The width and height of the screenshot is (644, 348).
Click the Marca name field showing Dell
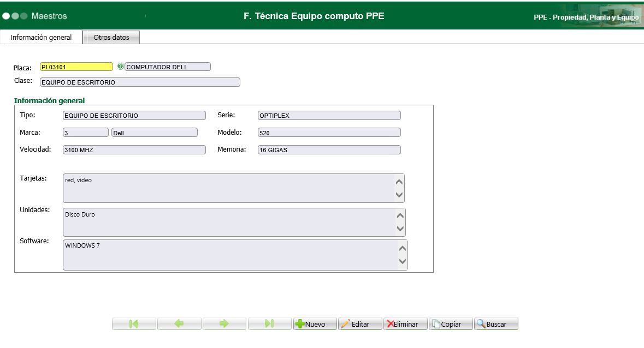tap(155, 133)
